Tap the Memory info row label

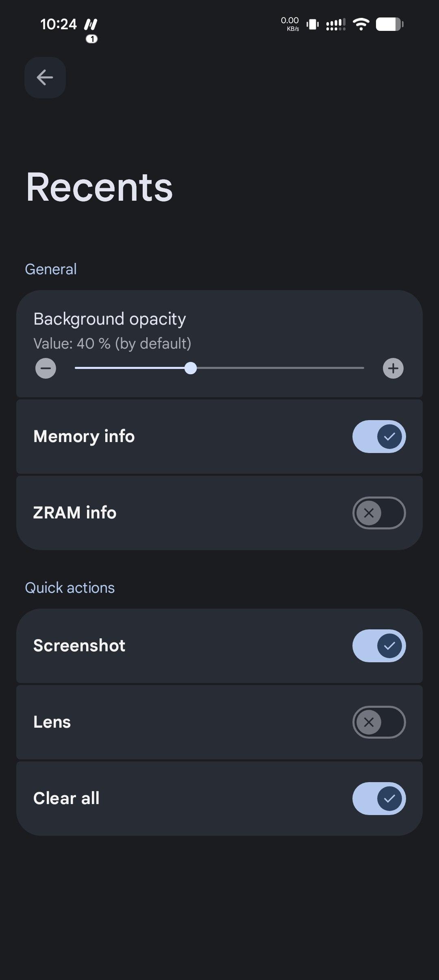[84, 436]
